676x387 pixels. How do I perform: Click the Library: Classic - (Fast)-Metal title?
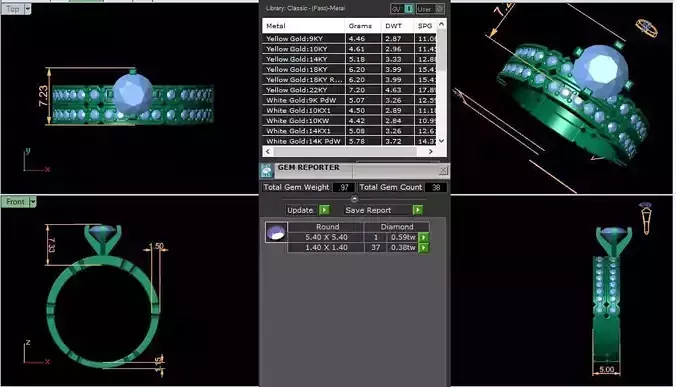(305, 8)
